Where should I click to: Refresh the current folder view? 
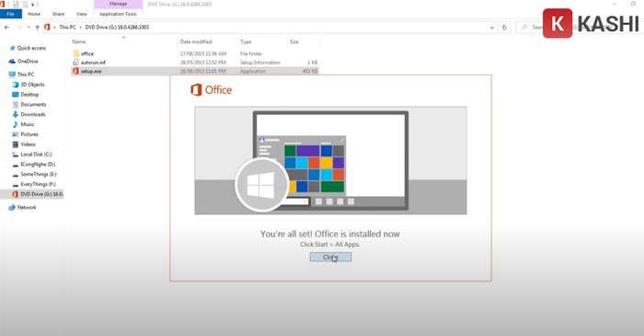point(504,28)
